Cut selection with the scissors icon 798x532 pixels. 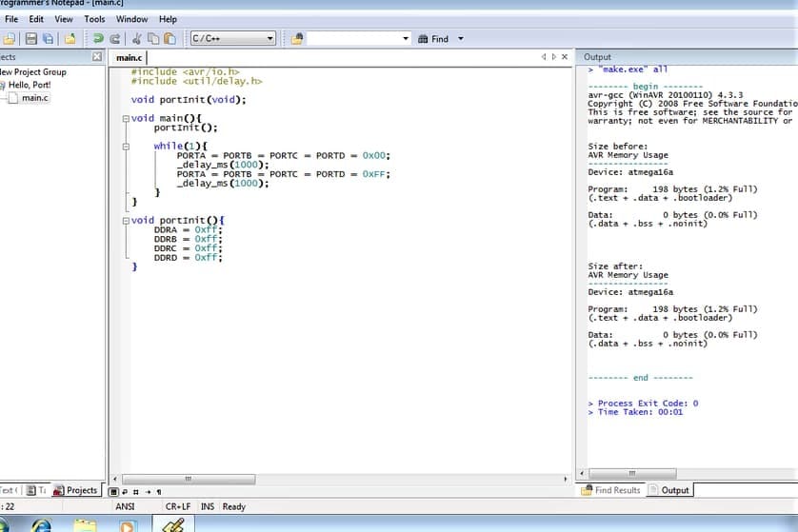(x=136, y=39)
